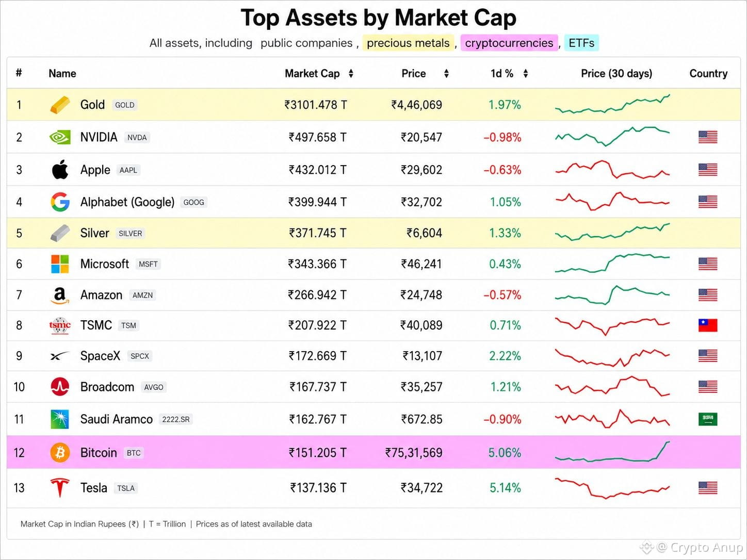Click the Apple logo icon
Image resolution: width=747 pixels, height=560 pixels.
60,169
